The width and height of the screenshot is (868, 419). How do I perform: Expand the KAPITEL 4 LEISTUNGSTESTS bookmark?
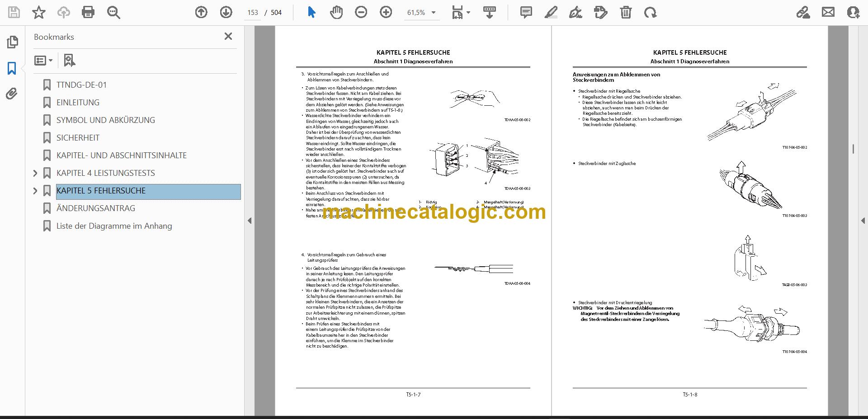(35, 173)
